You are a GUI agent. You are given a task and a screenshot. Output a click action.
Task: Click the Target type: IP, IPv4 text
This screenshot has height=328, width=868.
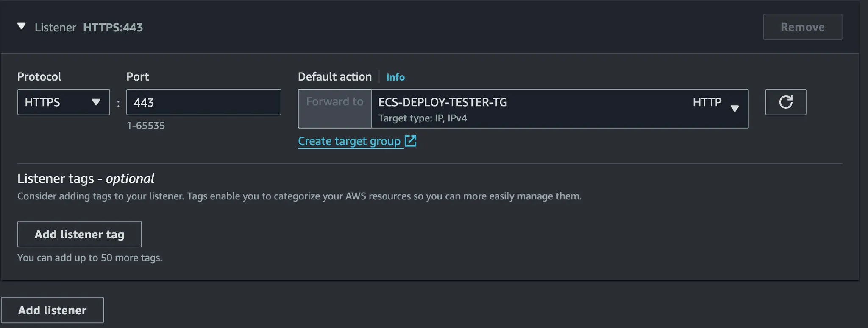point(423,118)
